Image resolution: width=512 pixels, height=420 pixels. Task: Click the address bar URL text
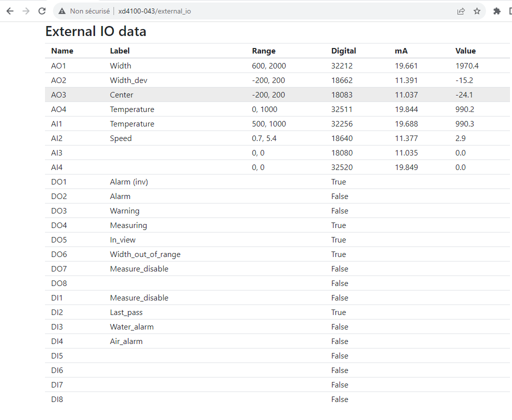154,11
